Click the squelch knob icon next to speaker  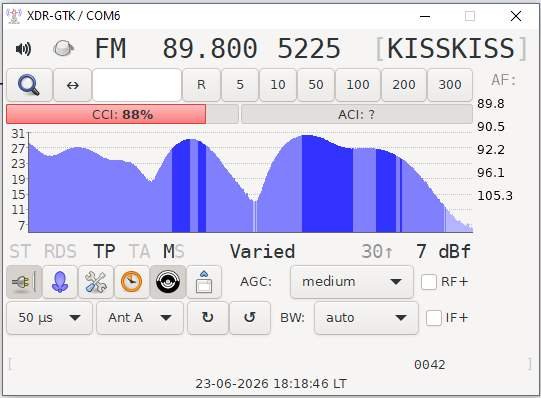pyautogui.click(x=63, y=48)
